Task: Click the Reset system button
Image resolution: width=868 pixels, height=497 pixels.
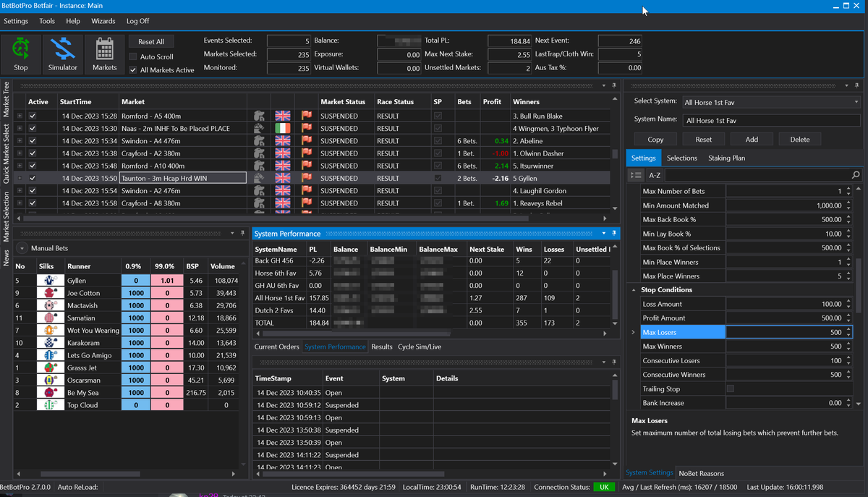Action: tap(703, 139)
